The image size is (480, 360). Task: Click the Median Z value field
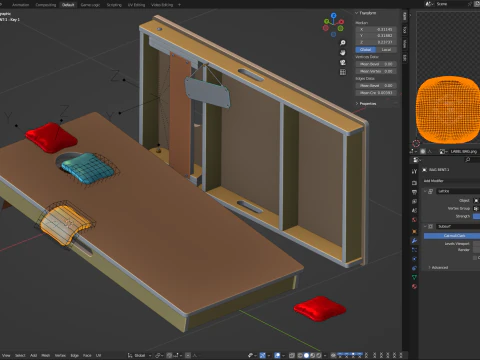[376, 42]
